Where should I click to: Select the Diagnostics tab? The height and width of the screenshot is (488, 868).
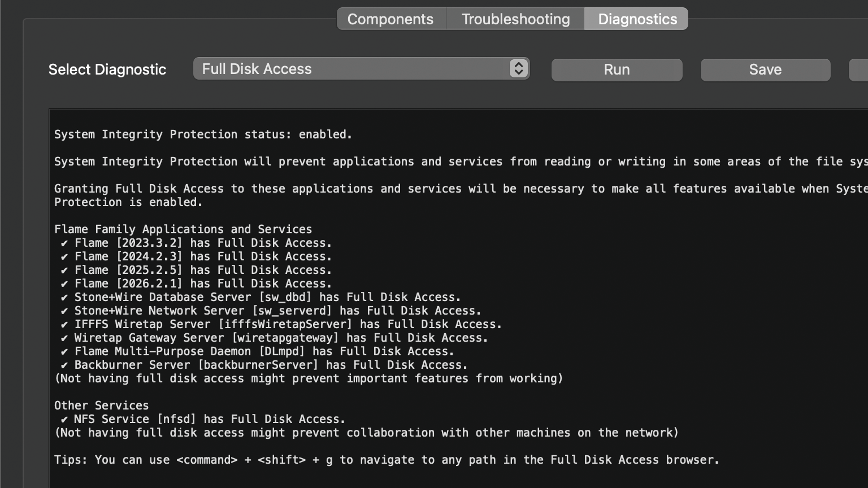click(637, 19)
